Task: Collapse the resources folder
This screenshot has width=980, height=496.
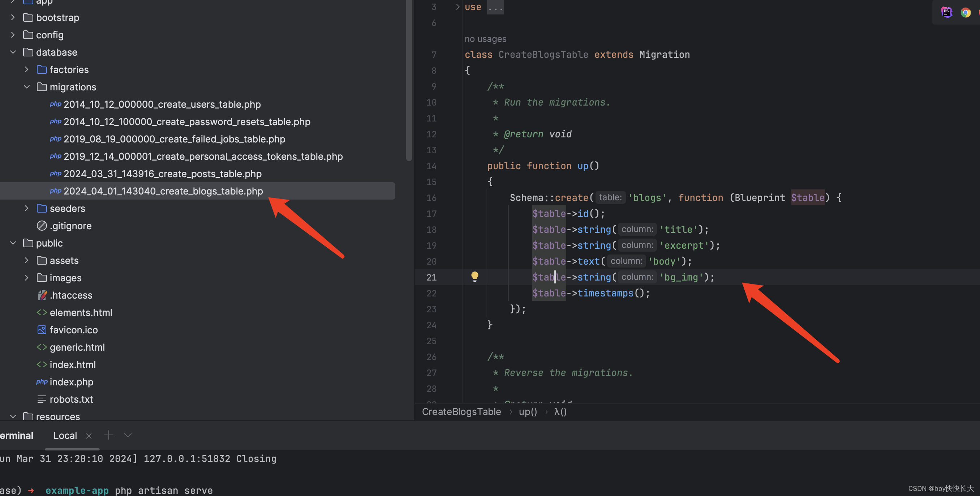Action: (x=13, y=416)
